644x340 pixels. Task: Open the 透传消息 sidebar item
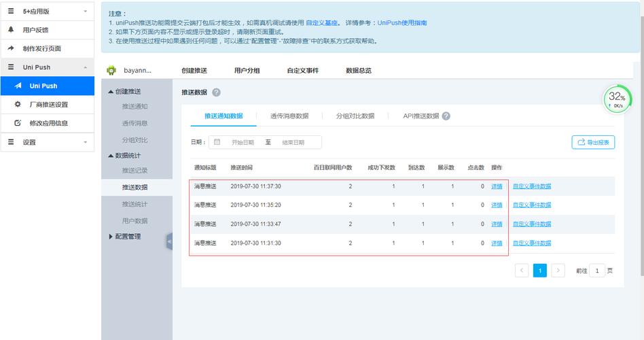click(135, 123)
